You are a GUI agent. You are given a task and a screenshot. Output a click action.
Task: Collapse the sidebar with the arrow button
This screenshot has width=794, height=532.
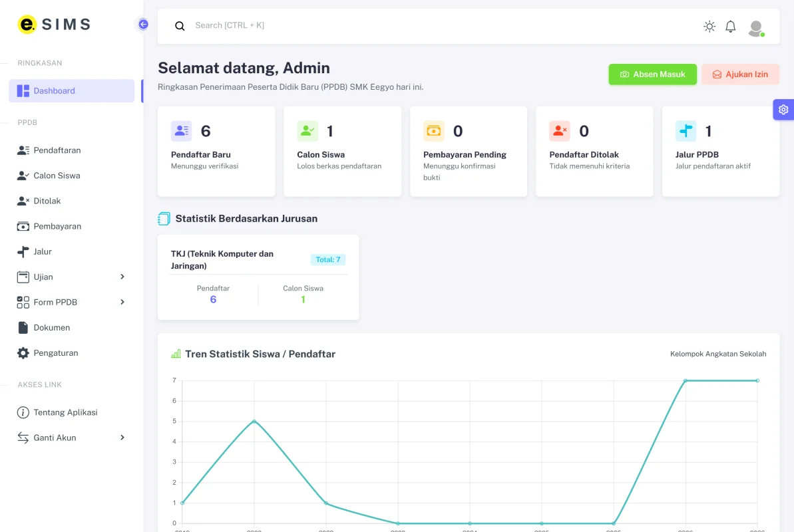point(143,25)
